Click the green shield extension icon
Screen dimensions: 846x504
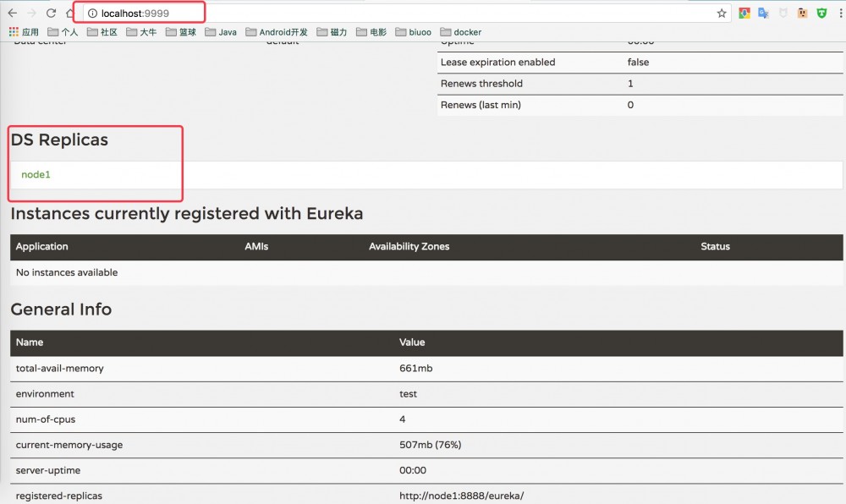click(x=821, y=14)
